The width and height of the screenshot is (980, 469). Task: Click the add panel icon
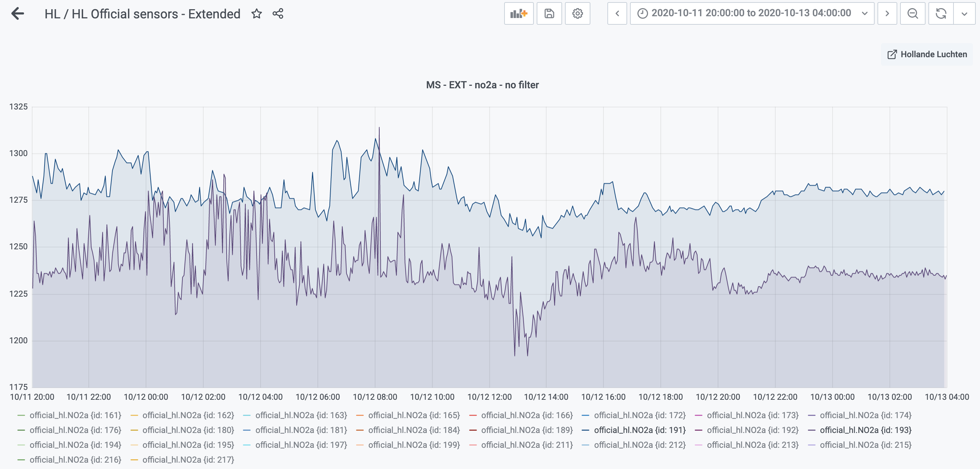point(519,14)
